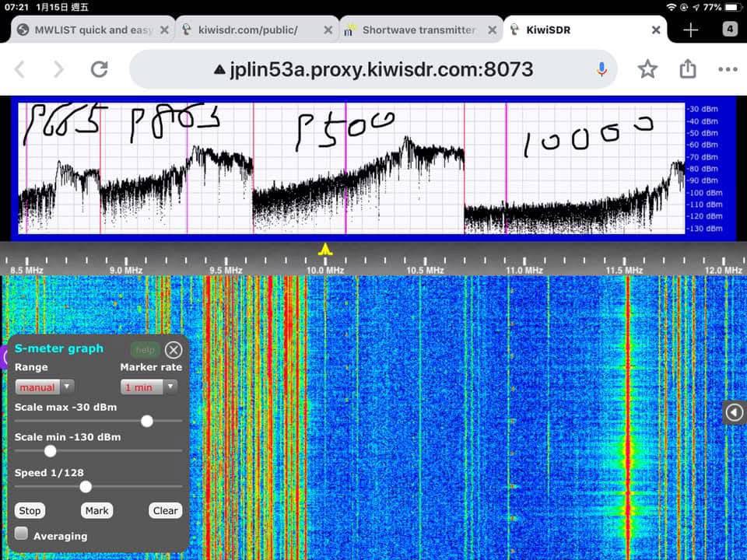Click the browser forward arrow
The width and height of the screenshot is (747, 560).
(x=58, y=69)
